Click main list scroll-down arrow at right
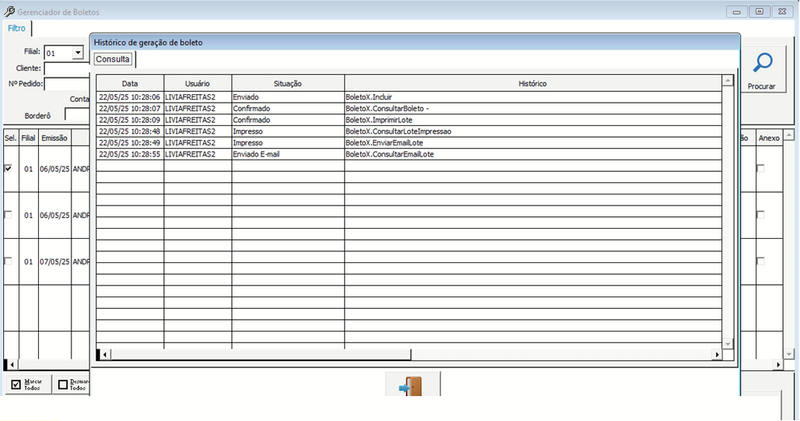The width and height of the screenshot is (800, 421). tap(789, 354)
